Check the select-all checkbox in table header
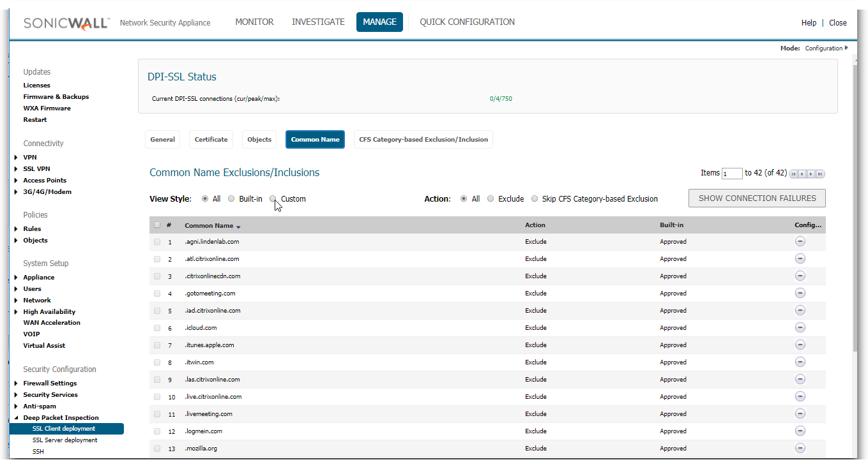This screenshot has width=868, height=469. pos(157,225)
